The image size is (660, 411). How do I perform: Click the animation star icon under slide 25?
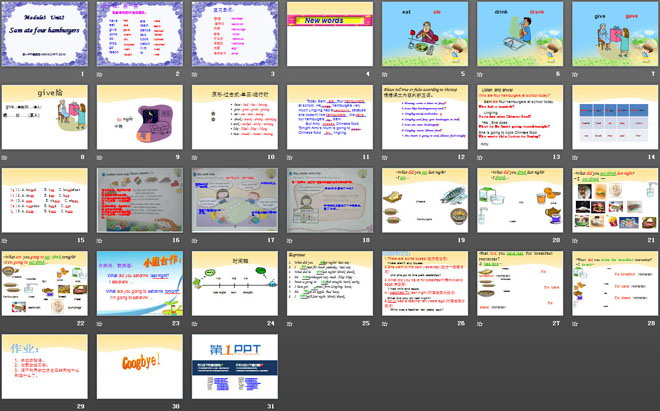[x=290, y=324]
